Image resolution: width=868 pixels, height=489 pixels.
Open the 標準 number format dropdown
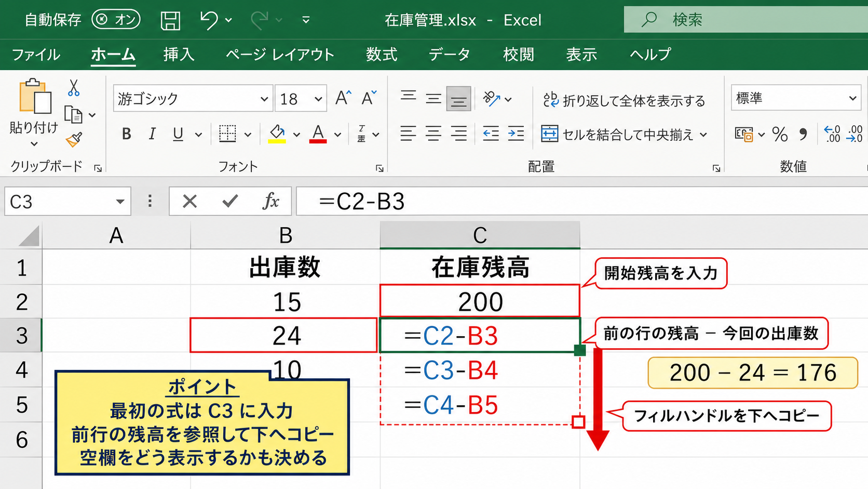tap(852, 98)
